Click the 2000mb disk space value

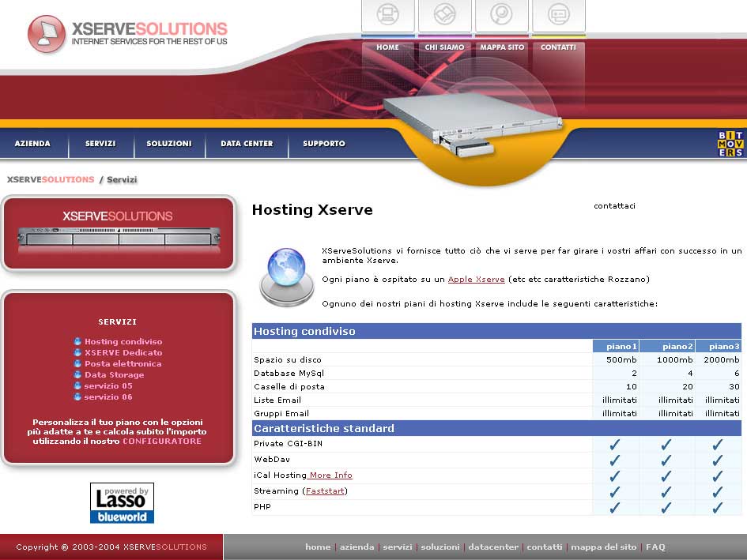(721, 359)
